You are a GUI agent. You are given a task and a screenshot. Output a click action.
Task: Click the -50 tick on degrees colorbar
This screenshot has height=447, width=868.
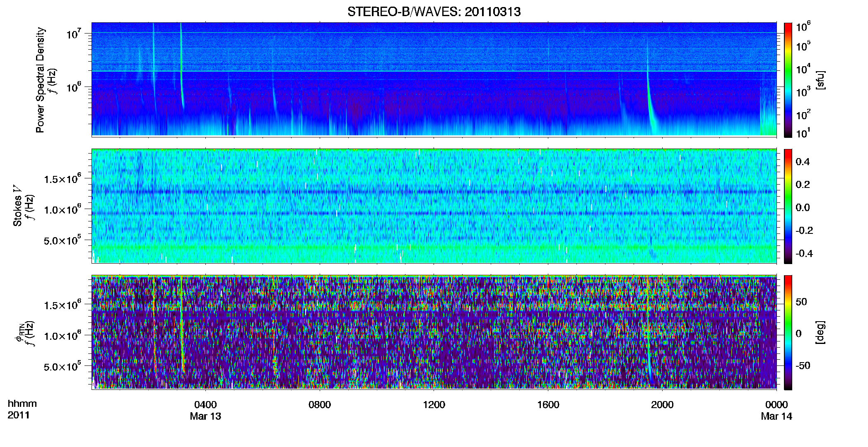803,365
